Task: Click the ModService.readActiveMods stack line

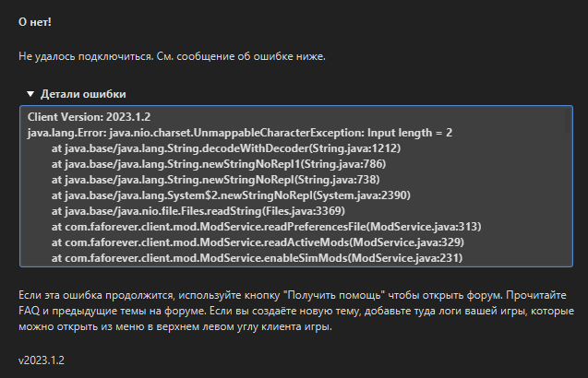Action: coord(258,242)
